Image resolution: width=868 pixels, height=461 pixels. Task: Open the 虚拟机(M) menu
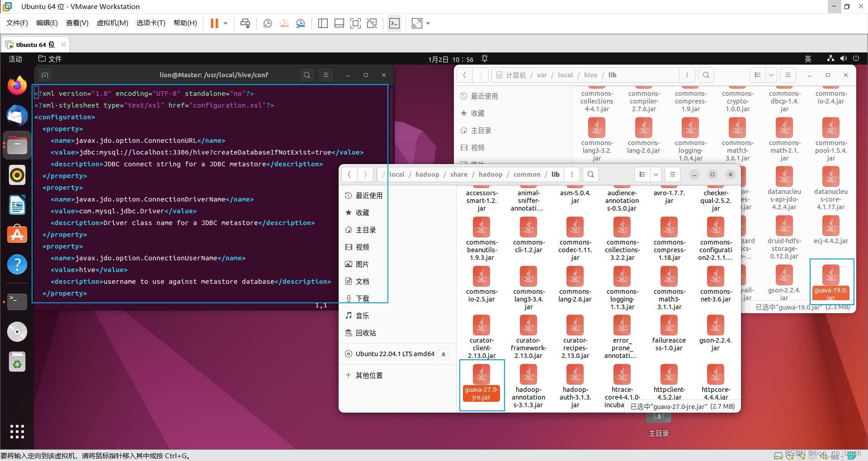[113, 23]
